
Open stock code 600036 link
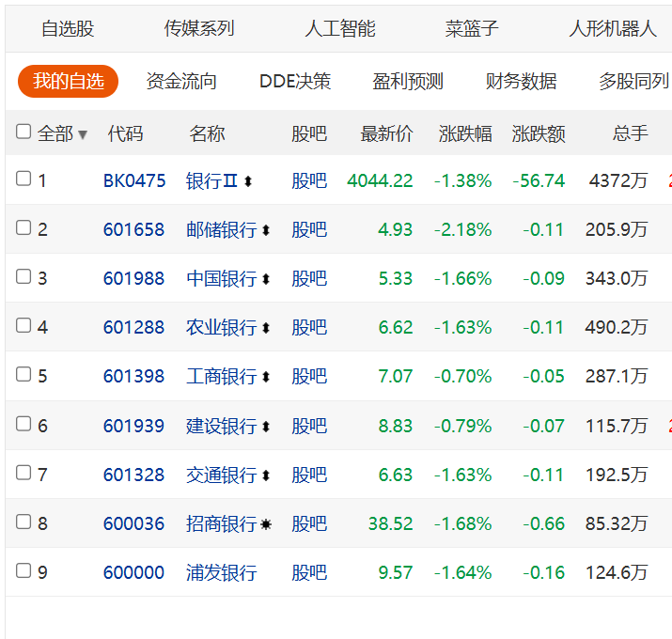point(133,523)
